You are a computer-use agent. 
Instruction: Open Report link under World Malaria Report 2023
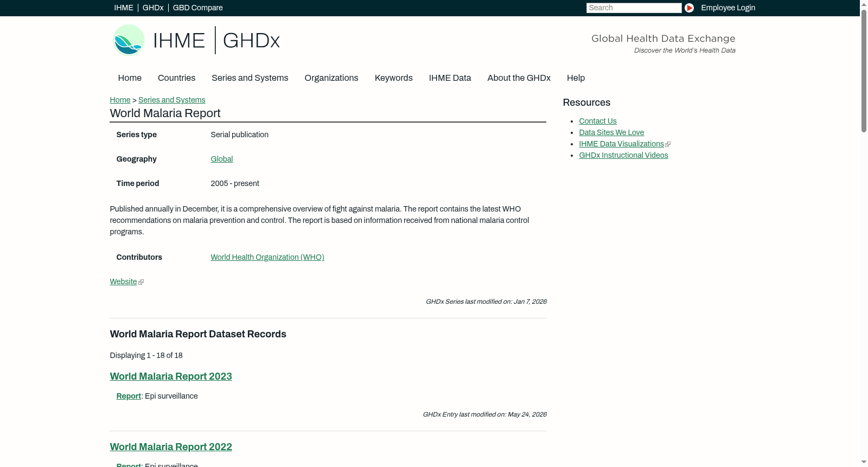click(x=129, y=396)
